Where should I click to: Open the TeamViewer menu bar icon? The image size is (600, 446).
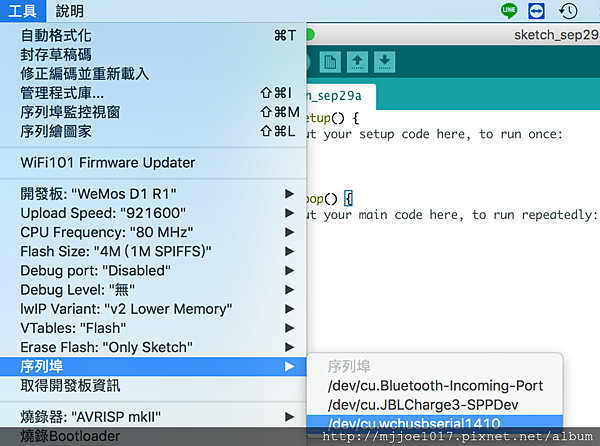(536, 11)
